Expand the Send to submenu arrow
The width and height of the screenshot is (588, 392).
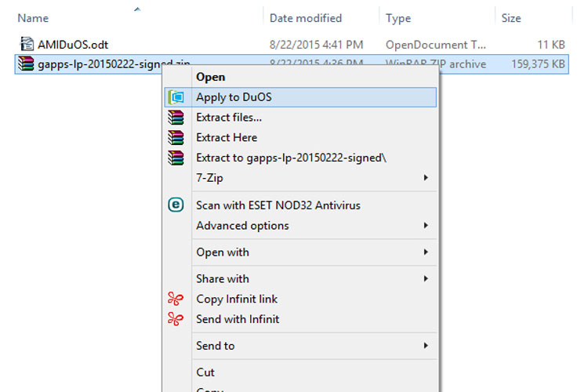pyautogui.click(x=426, y=346)
